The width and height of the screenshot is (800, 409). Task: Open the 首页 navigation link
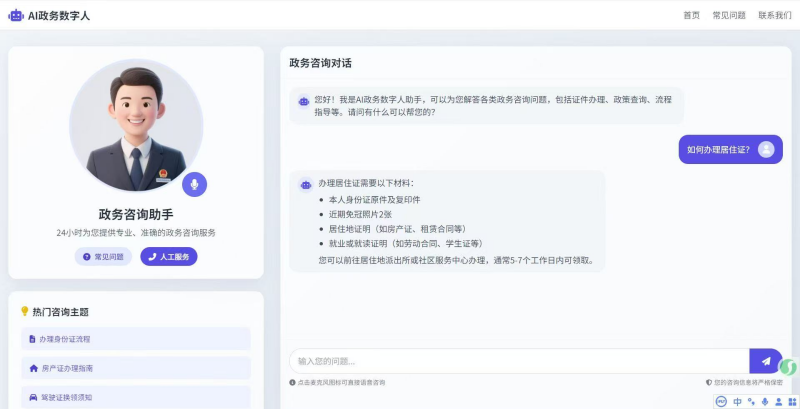tap(691, 15)
